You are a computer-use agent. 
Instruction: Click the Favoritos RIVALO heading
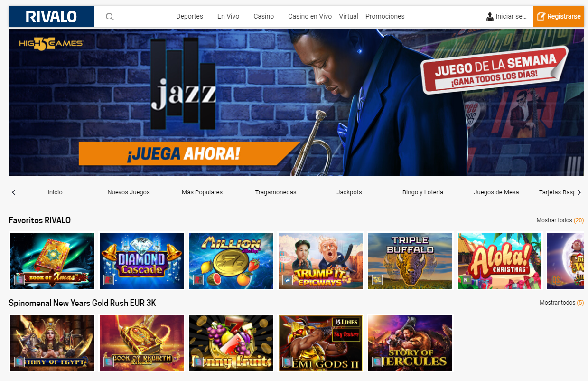pyautogui.click(x=40, y=220)
